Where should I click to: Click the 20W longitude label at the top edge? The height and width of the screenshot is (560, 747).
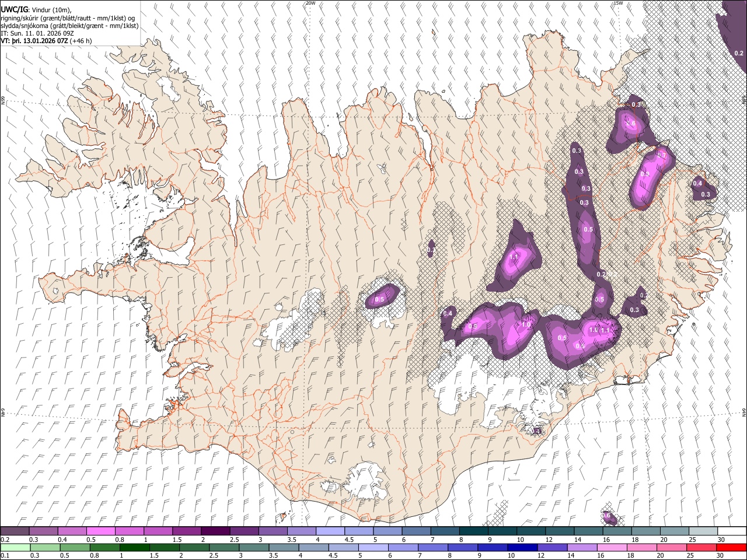[x=310, y=3]
